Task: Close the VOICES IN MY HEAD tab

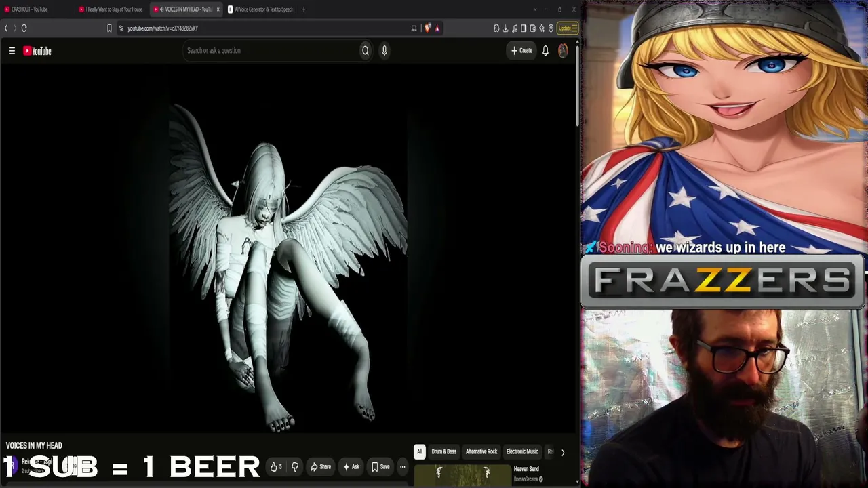Action: click(218, 9)
